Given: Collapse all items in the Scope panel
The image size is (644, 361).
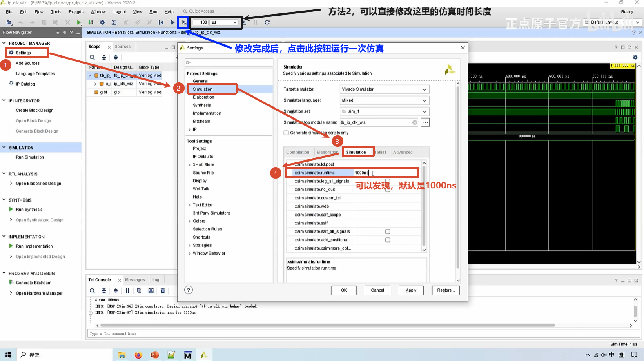Looking at the screenshot, I should 104,58.
